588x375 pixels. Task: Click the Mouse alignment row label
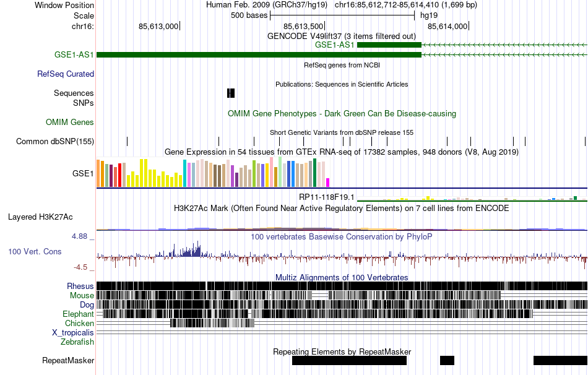click(82, 296)
